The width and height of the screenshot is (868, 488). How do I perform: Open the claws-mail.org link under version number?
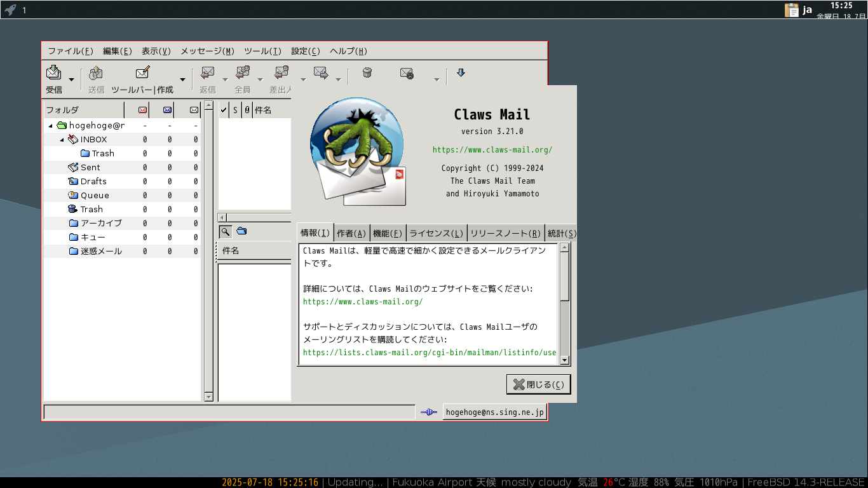[492, 150]
